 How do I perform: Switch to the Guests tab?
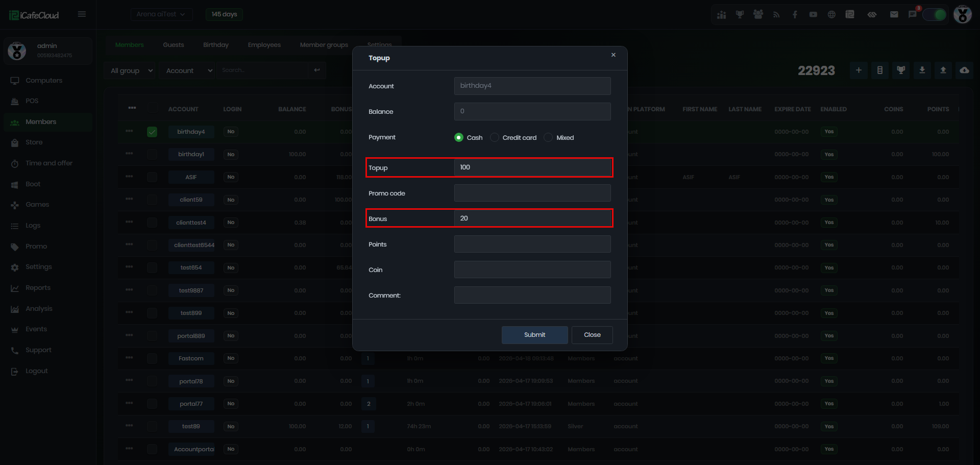pos(174,45)
